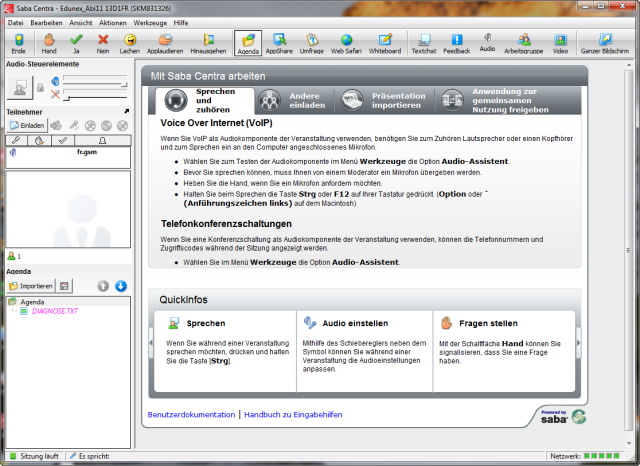Click the Netzwerk status indicator bars
The width and height of the screenshot is (640, 466).
click(602, 456)
